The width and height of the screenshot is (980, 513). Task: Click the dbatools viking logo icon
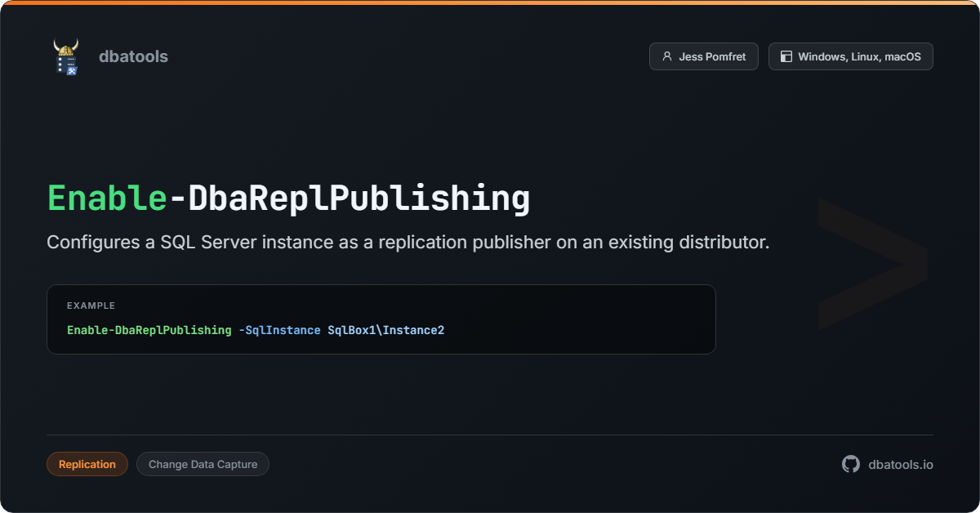(66, 56)
